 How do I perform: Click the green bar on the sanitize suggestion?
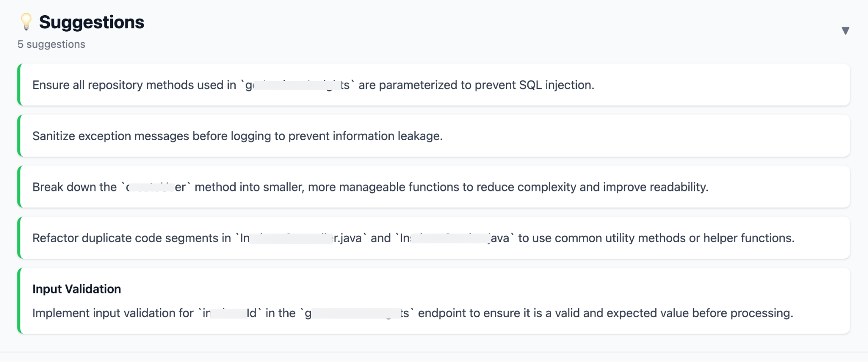20,135
